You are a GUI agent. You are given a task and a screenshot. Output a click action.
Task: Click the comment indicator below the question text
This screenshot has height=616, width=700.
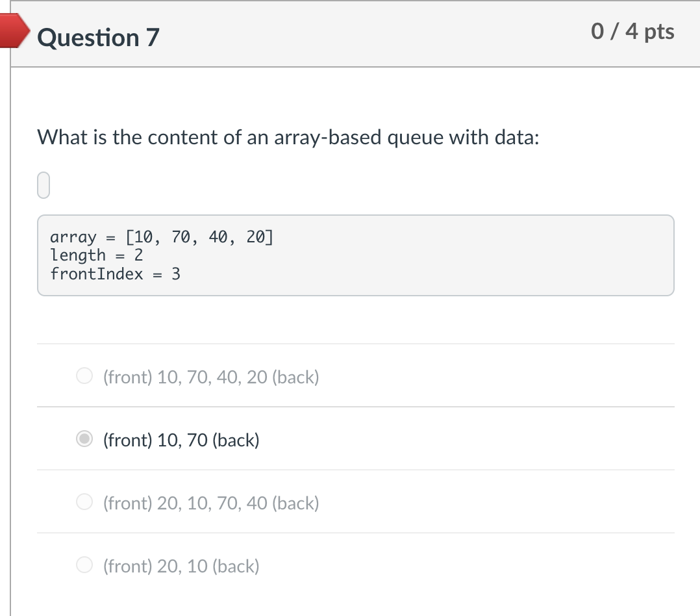tap(43, 185)
